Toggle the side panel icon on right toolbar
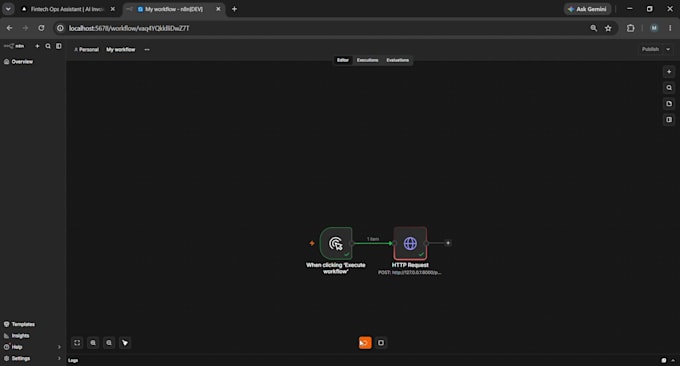This screenshot has height=366, width=680. coord(669,119)
